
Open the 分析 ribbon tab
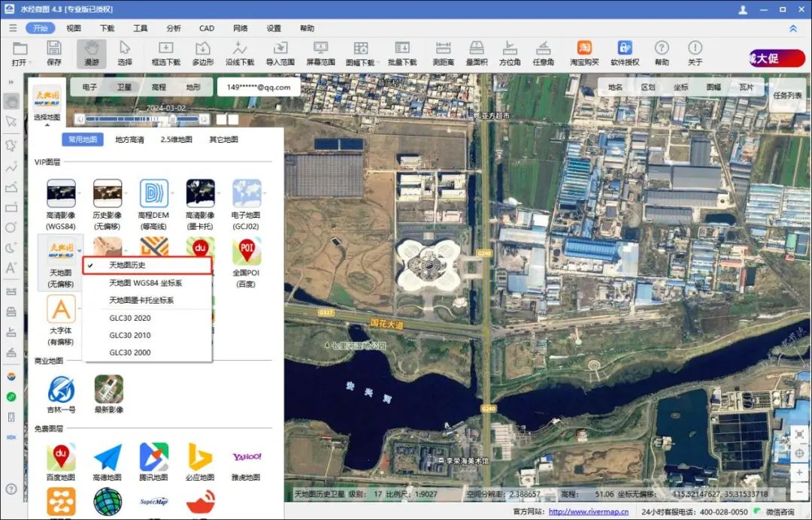point(174,28)
